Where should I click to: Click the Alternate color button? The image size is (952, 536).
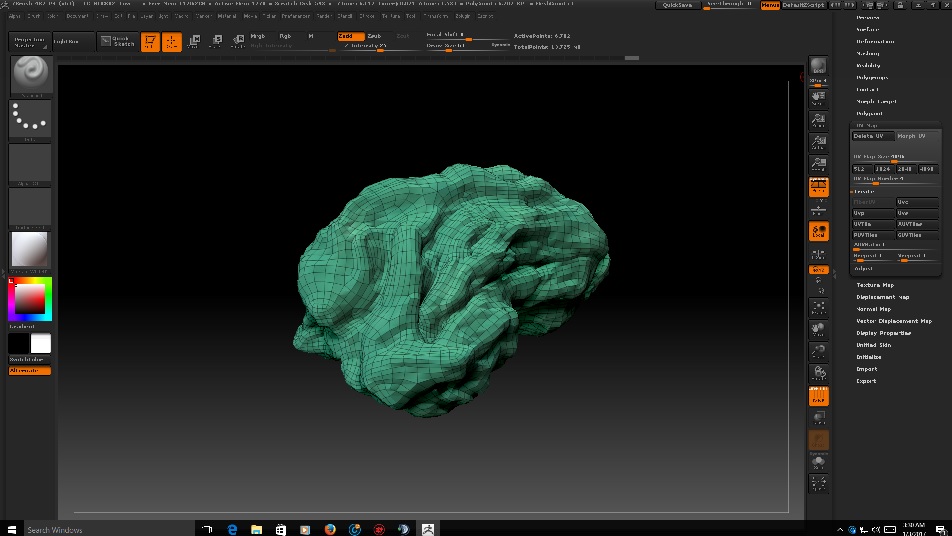[30, 370]
